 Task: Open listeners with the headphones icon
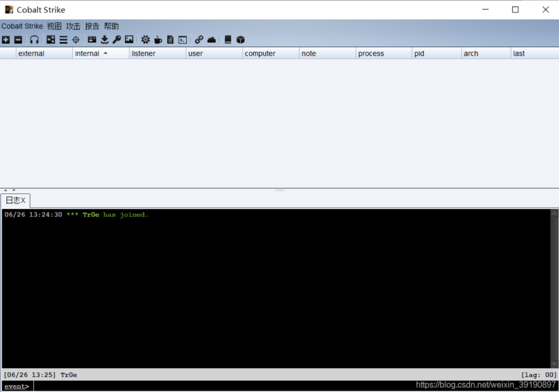point(34,39)
